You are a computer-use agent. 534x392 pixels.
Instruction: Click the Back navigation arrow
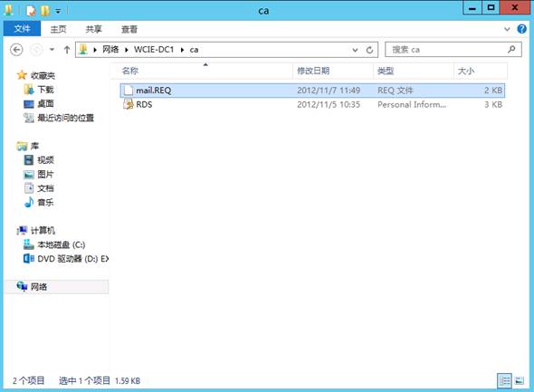tap(16, 50)
